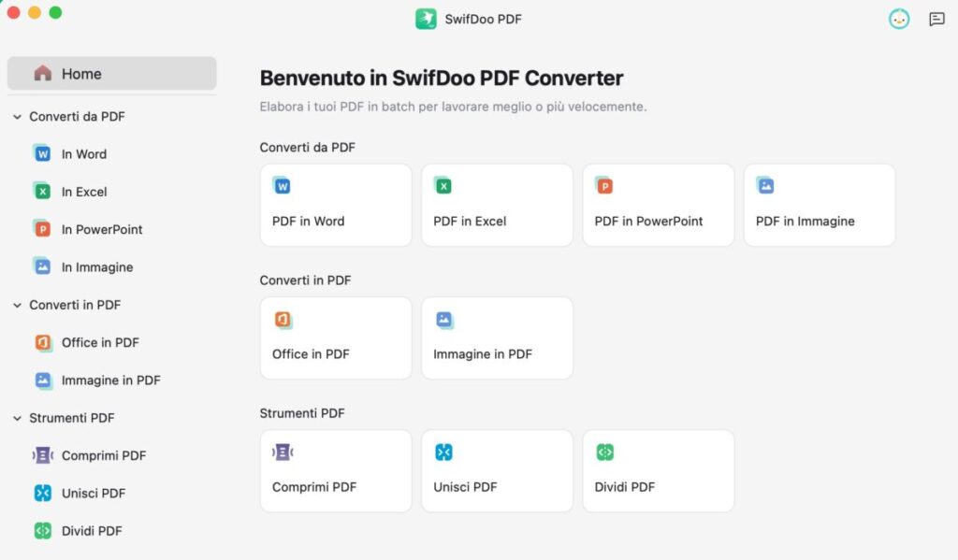Screen dimensions: 958x560
Task: Go to the Home tab
Action: [112, 73]
